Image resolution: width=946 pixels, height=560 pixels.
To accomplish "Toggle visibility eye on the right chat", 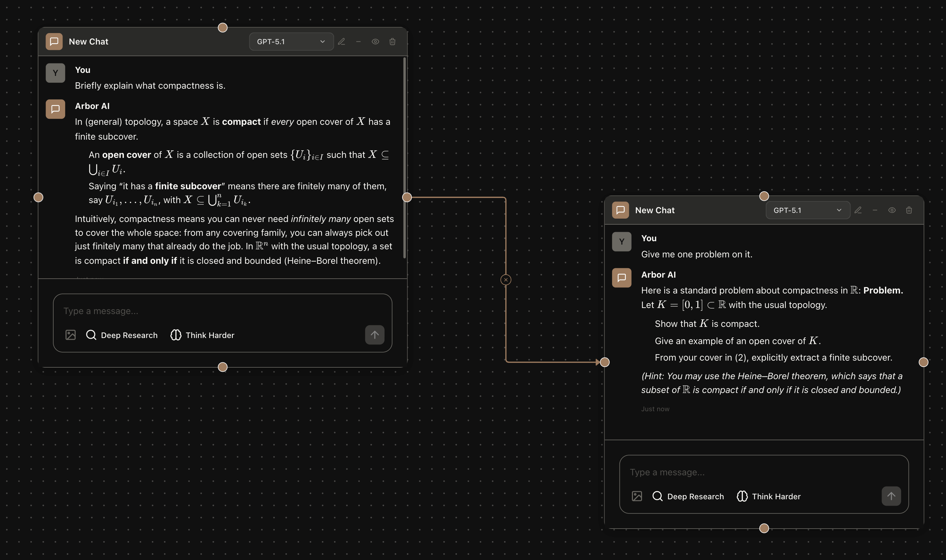I will [892, 210].
